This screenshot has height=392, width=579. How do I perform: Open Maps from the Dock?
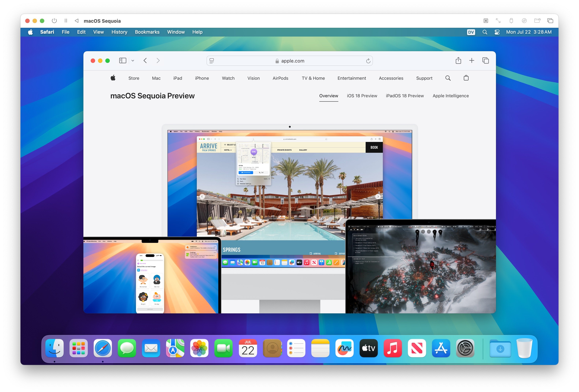(175, 348)
